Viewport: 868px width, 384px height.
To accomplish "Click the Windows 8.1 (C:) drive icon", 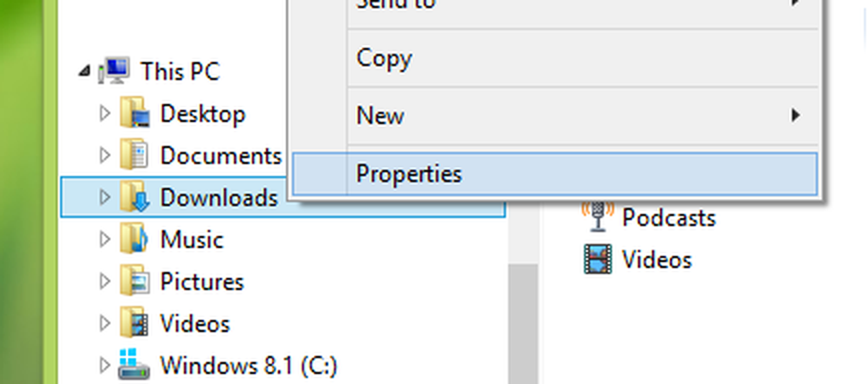I will click(x=135, y=365).
